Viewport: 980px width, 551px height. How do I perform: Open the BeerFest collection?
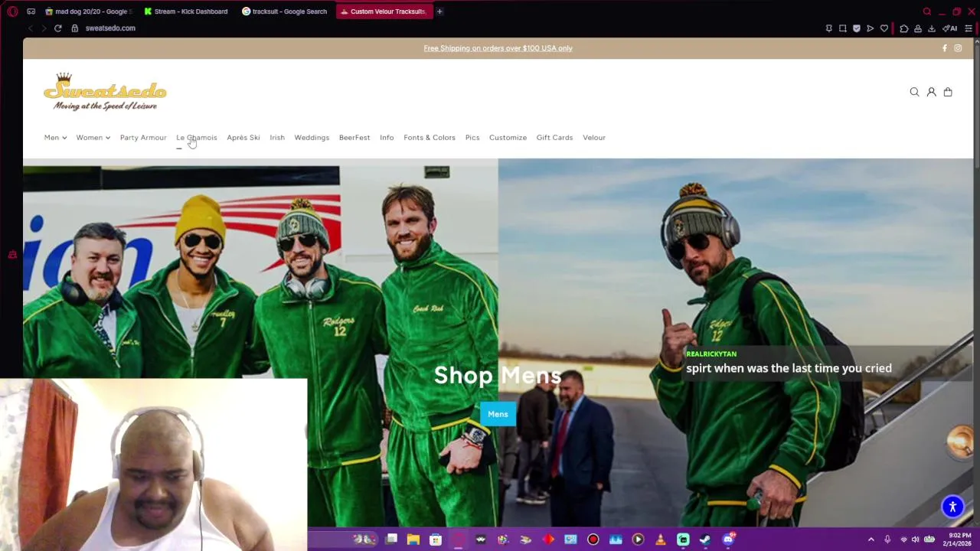354,138
